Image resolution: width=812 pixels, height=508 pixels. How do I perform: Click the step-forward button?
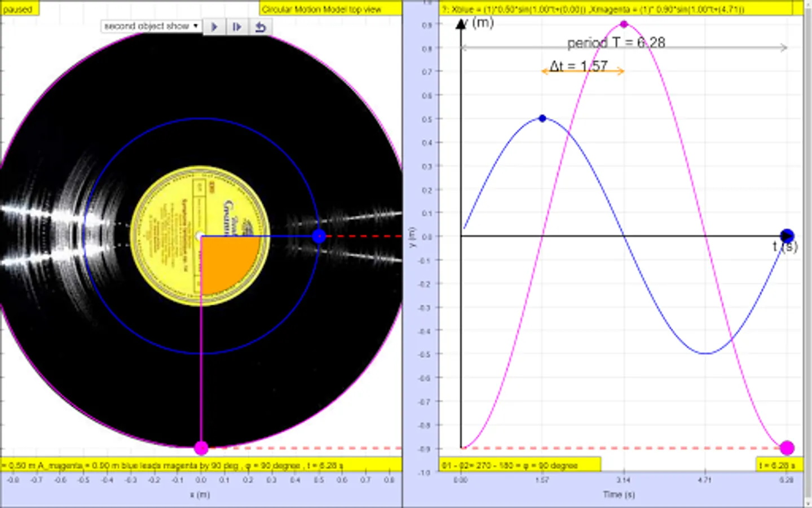(237, 27)
